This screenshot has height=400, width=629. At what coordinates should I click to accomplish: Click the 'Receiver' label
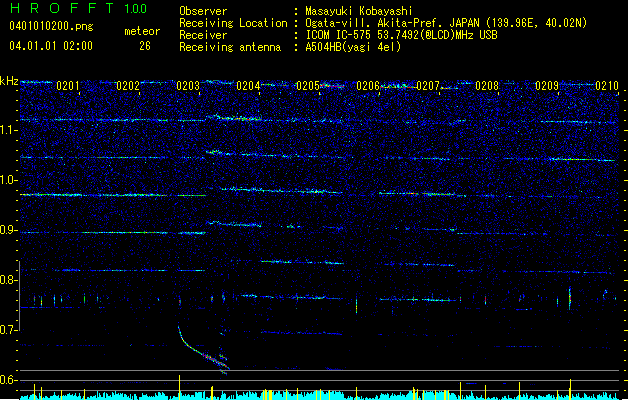(203, 35)
